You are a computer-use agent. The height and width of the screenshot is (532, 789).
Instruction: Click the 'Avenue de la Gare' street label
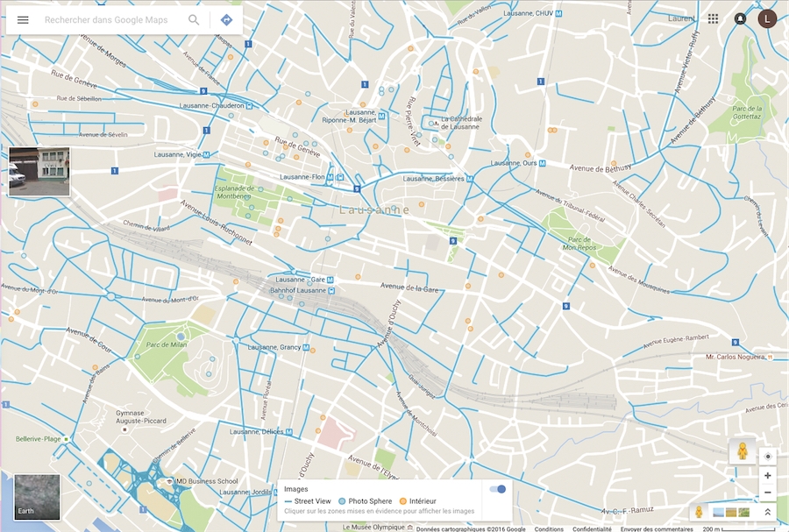[409, 287]
